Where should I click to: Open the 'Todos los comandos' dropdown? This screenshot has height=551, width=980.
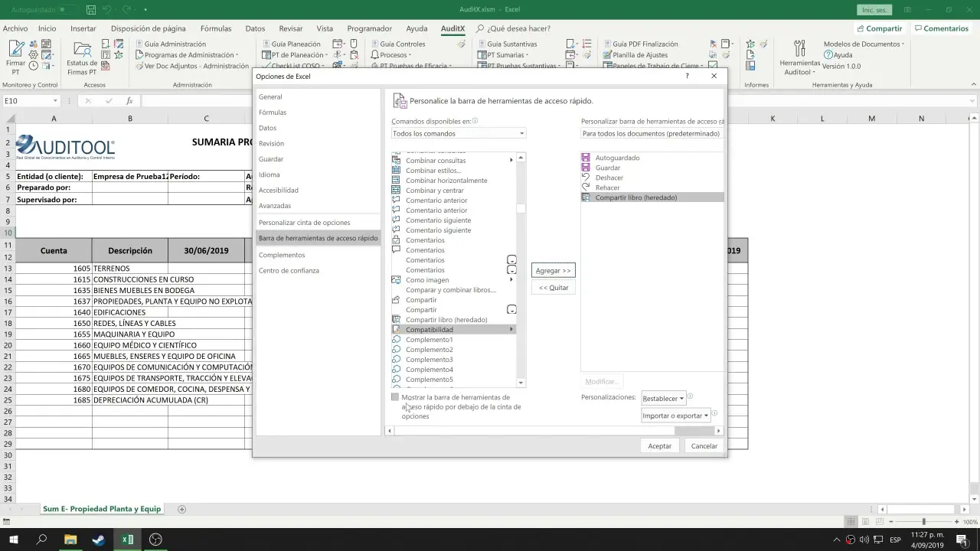(458, 133)
